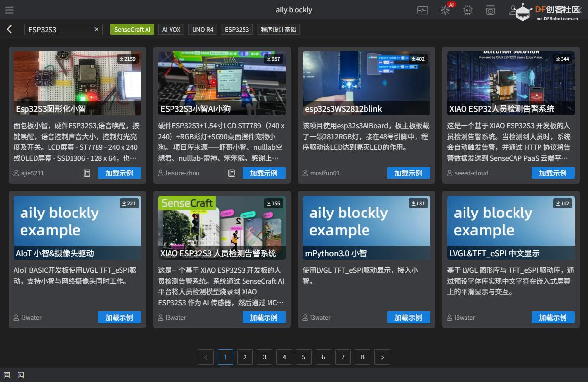Go to page 8
The image size is (588, 382).
pyautogui.click(x=363, y=357)
